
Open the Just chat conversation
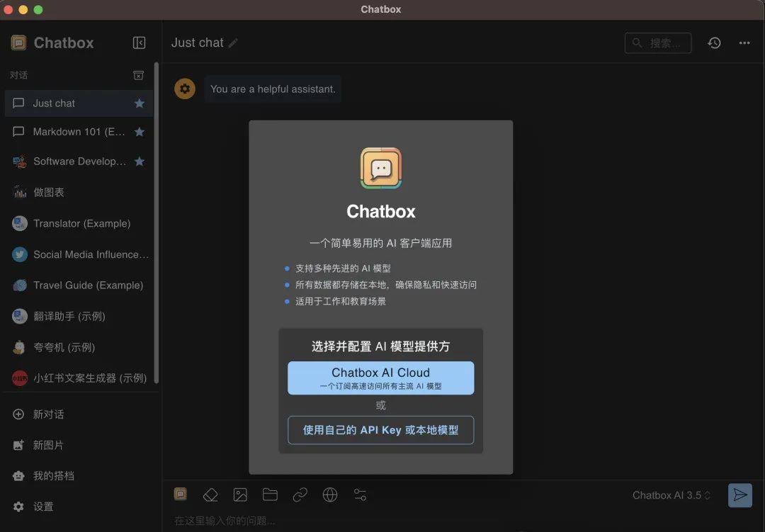79,103
